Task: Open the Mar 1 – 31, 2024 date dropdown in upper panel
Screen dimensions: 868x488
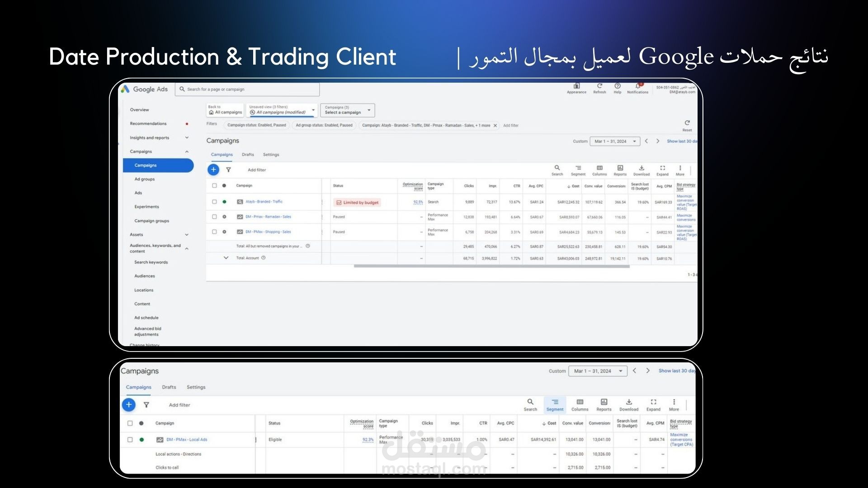Action: click(615, 141)
